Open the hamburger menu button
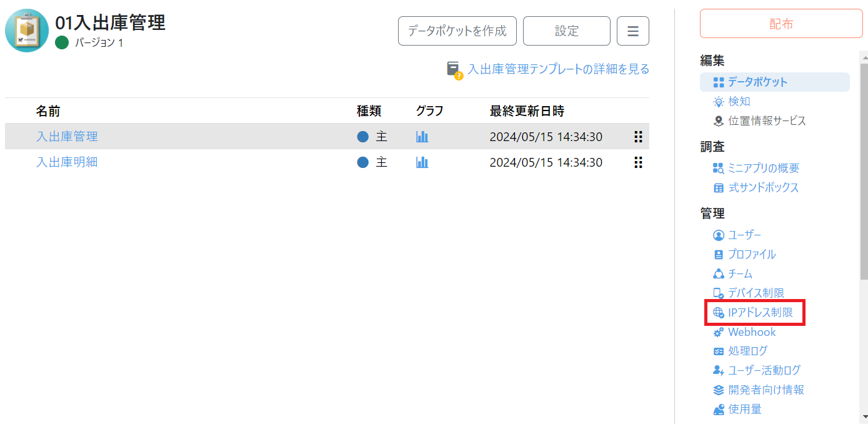Viewport: 868px width, 427px height. [633, 31]
